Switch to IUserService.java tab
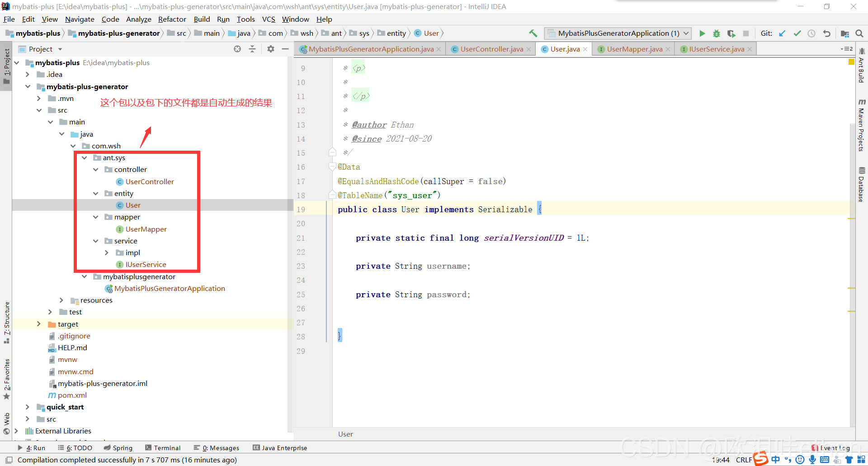The height and width of the screenshot is (466, 868). [x=716, y=49]
